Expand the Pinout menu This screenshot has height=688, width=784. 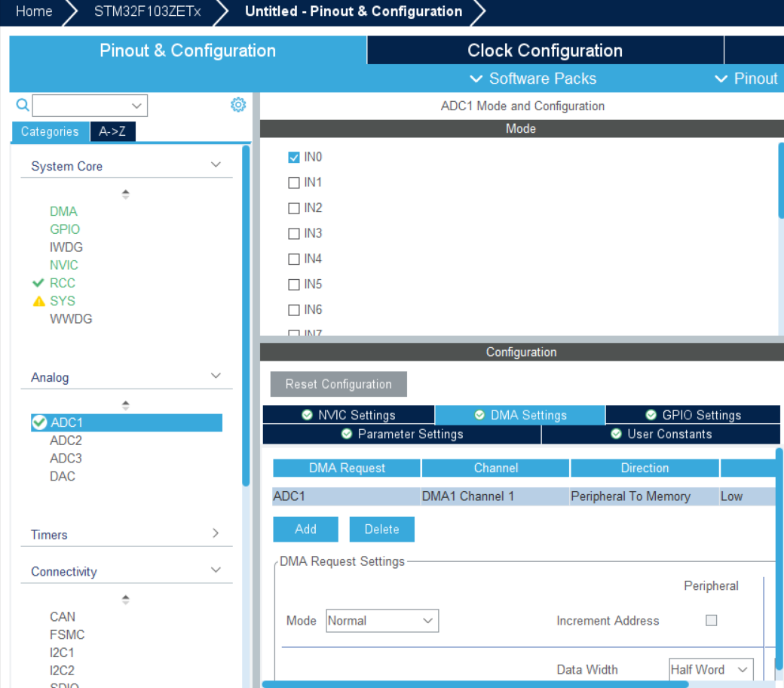coord(746,78)
